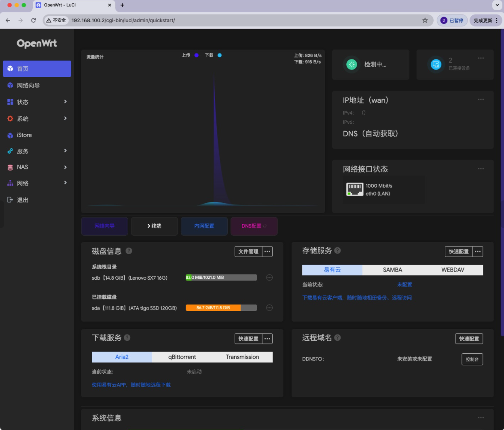Open circular options icon for sda disk

click(269, 308)
